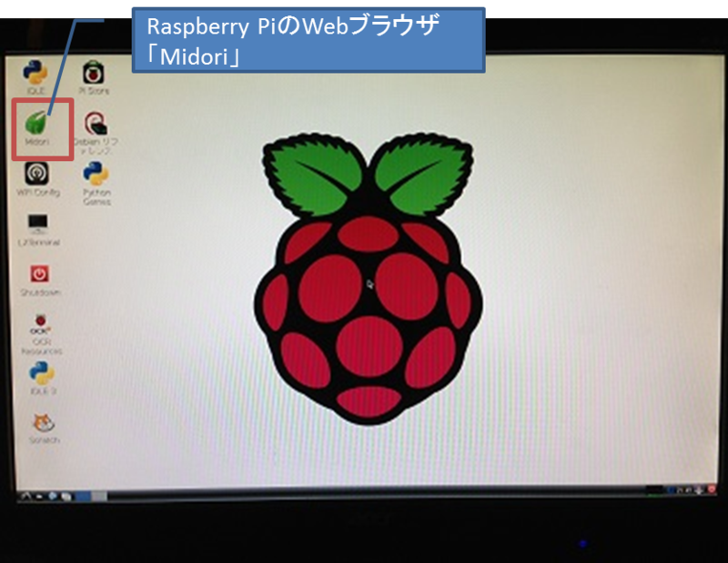This screenshot has width=728, height=563.
Task: Click the CPU usage monitor in taskbar
Action: pyautogui.click(x=654, y=490)
